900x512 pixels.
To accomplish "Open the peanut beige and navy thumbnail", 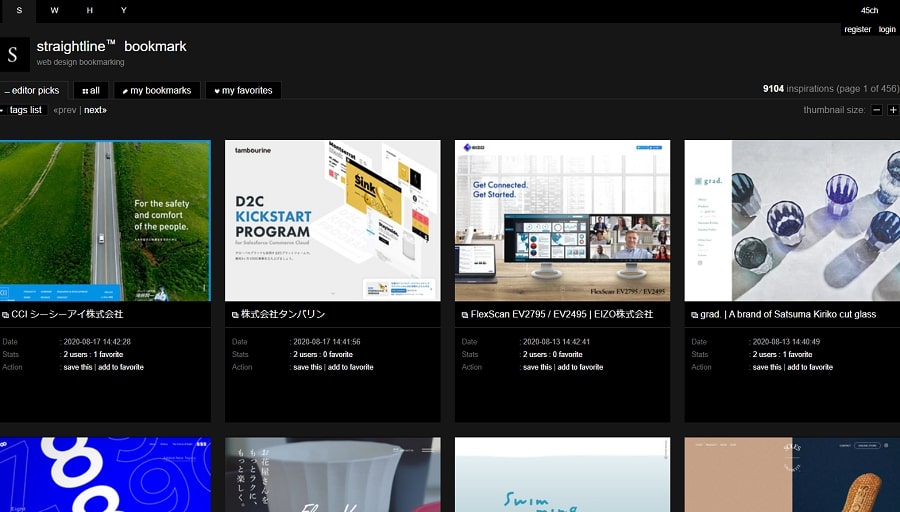I will click(792, 475).
